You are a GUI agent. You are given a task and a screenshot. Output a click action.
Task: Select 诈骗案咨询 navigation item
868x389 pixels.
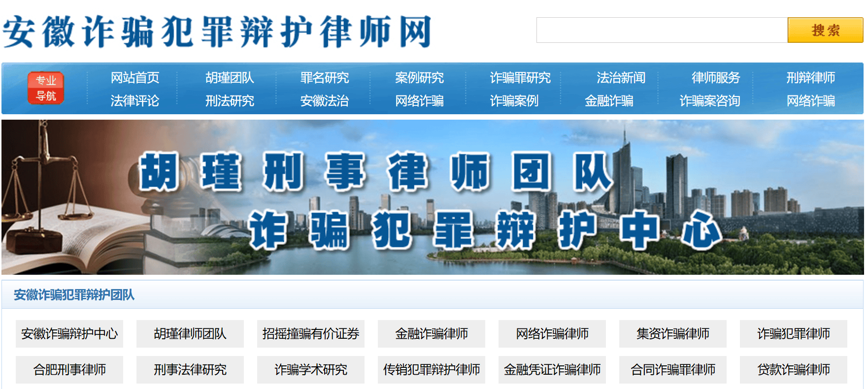click(x=709, y=101)
